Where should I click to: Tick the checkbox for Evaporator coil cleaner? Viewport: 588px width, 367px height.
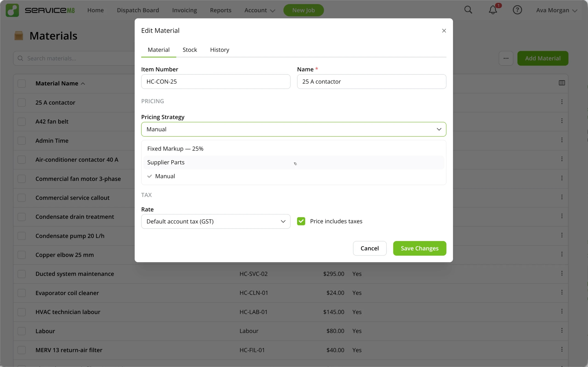(x=22, y=293)
